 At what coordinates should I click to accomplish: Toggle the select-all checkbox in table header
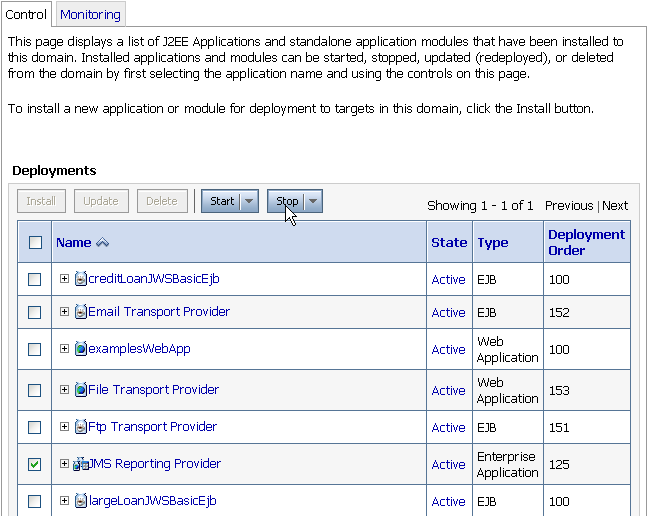coord(35,242)
